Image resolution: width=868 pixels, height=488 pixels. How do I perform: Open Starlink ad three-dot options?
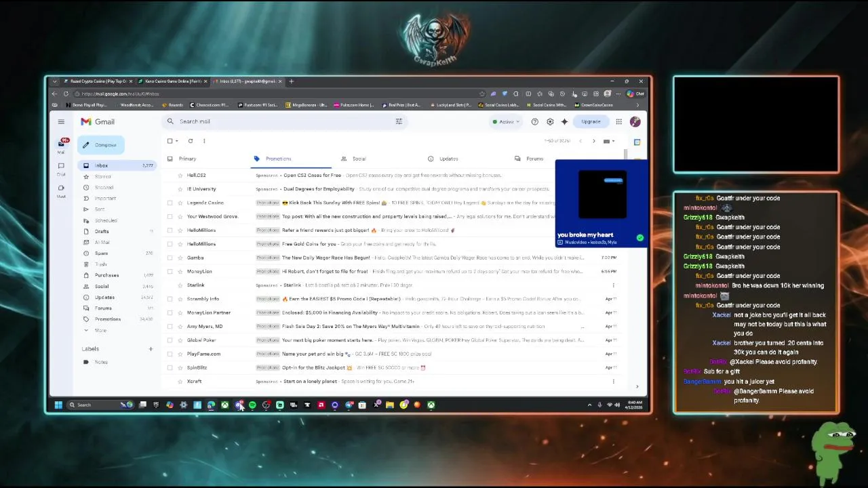(614, 285)
